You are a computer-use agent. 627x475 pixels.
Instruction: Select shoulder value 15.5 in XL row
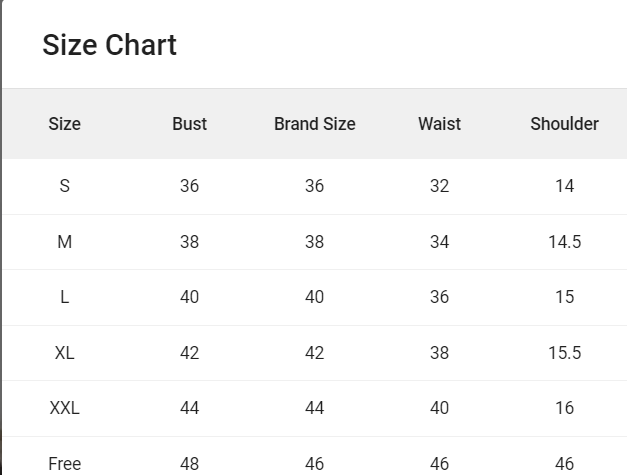click(x=564, y=353)
